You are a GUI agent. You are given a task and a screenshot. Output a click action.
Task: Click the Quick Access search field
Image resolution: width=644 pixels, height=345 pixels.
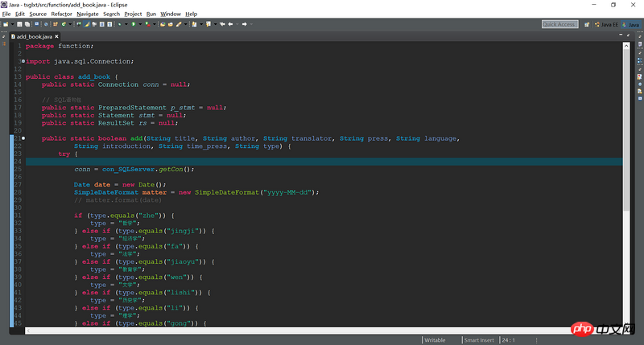[x=559, y=24]
